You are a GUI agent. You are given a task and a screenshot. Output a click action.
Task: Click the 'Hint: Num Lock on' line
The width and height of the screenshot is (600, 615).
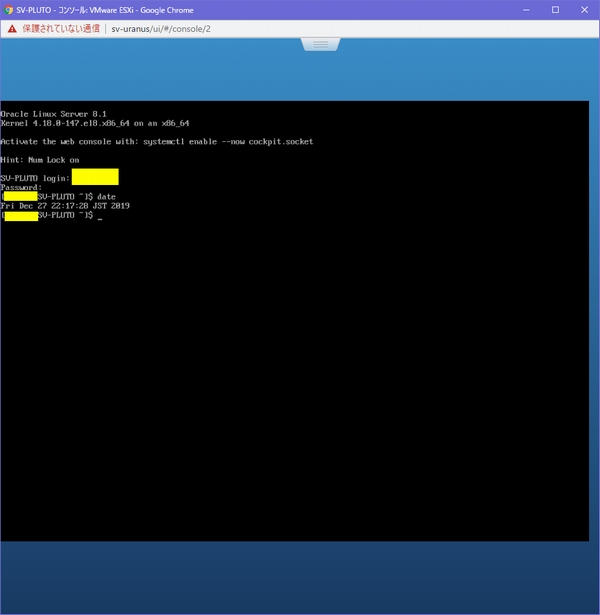click(40, 160)
